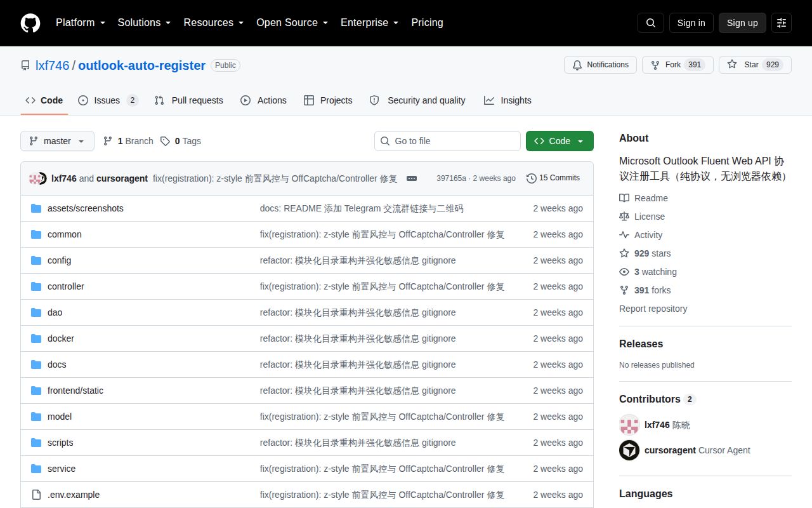Viewport: 812px width, 508px height.
Task: Open the Platform menu
Action: point(80,23)
